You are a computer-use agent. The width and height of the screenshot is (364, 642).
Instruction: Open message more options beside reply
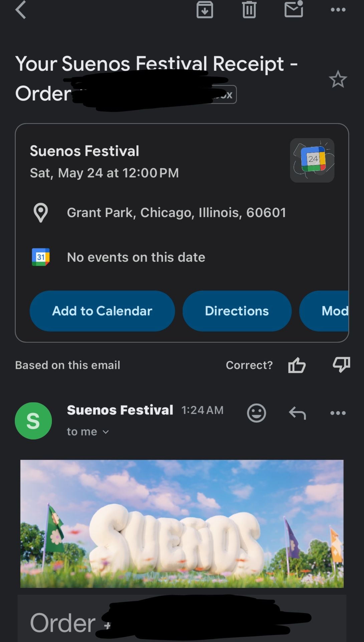[x=338, y=413]
